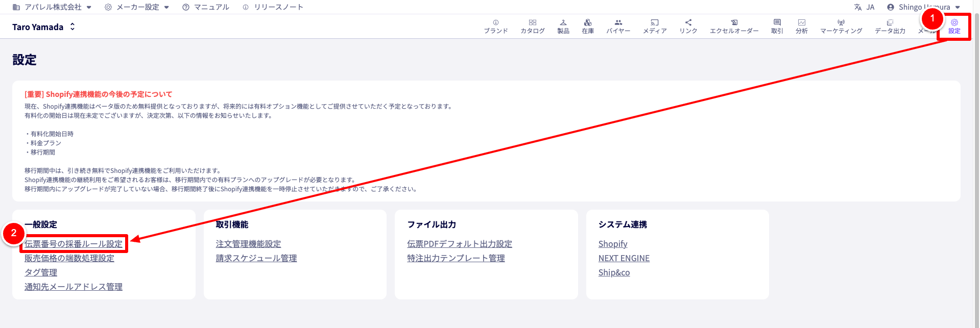
Task: Open 特注出力テンプレート管理 link
Action: coord(456,258)
